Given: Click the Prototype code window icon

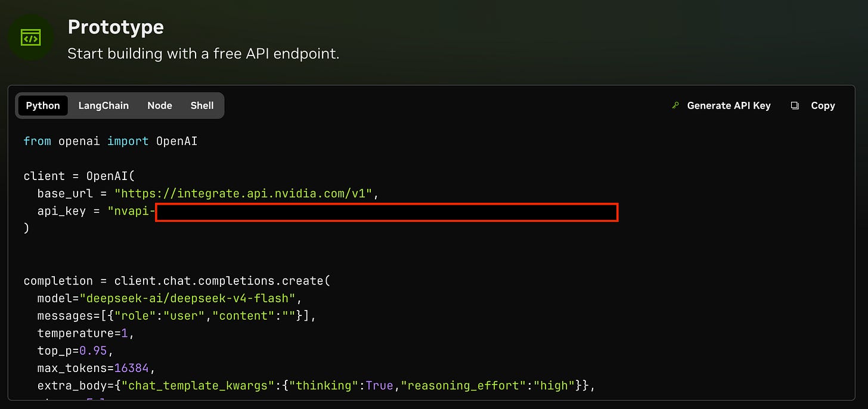Looking at the screenshot, I should click(x=30, y=38).
